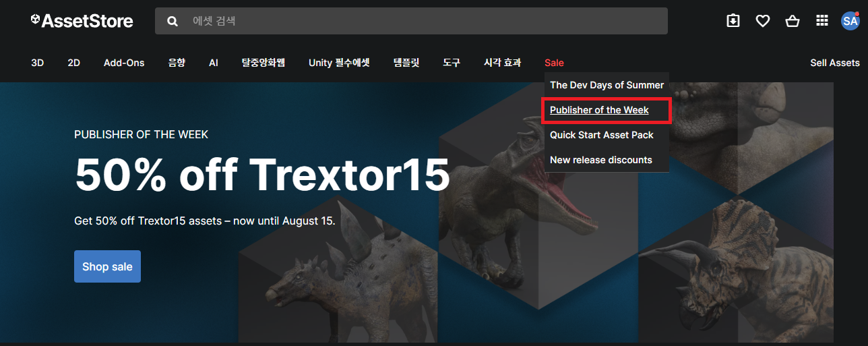Open the red Sale menu
The height and width of the screenshot is (346, 868).
554,63
